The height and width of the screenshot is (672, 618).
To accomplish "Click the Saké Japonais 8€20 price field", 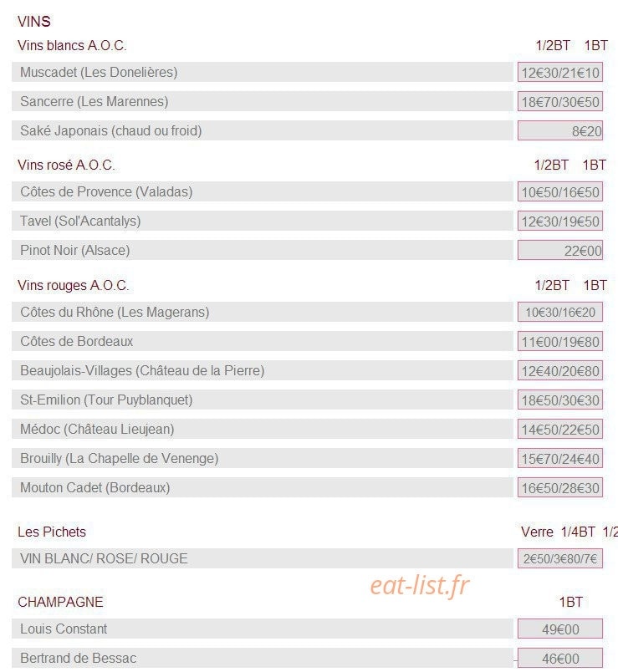I will pyautogui.click(x=559, y=130).
